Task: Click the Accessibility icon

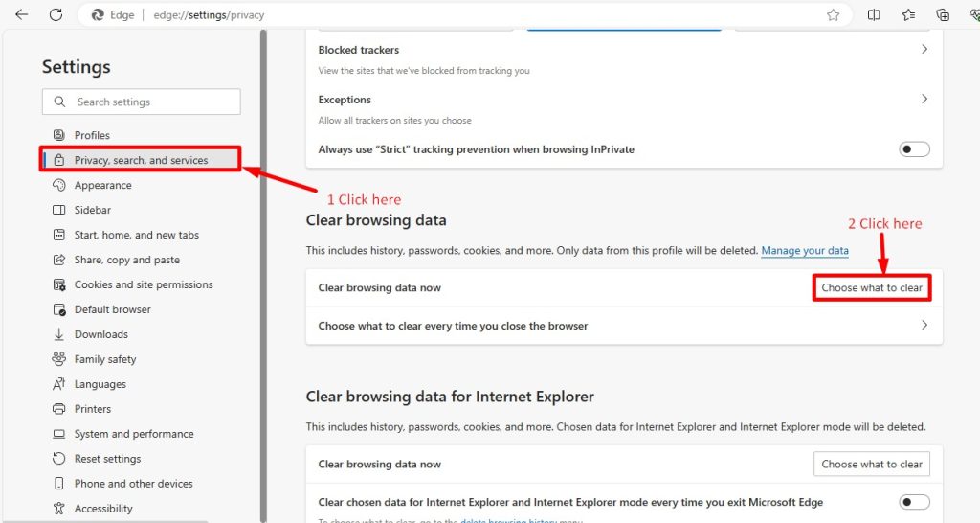Action: (58, 508)
